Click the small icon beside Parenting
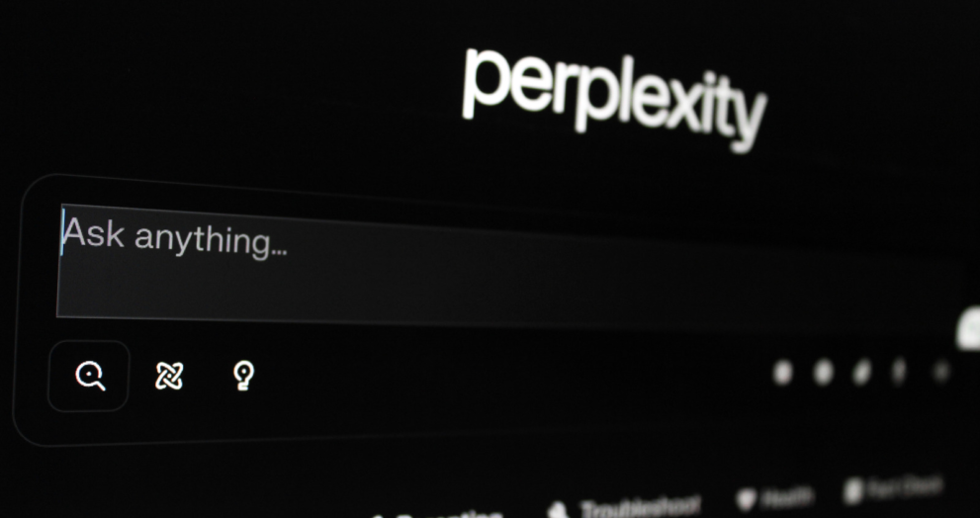980x518 pixels. tap(378, 516)
